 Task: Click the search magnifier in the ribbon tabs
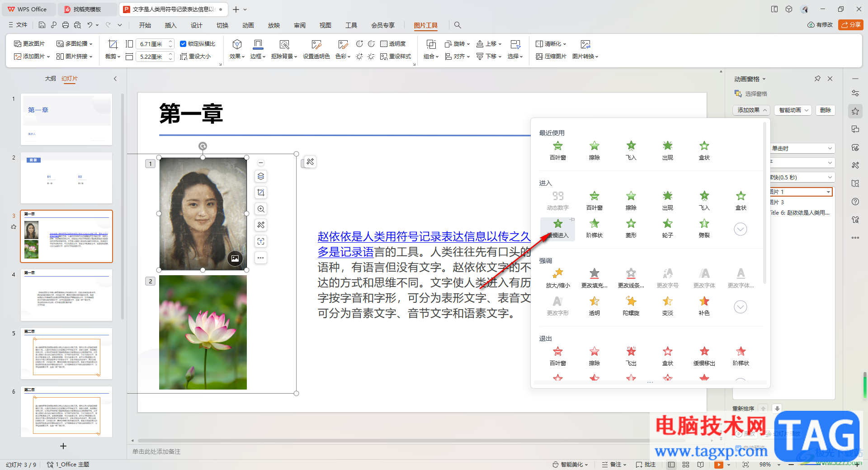(x=458, y=25)
